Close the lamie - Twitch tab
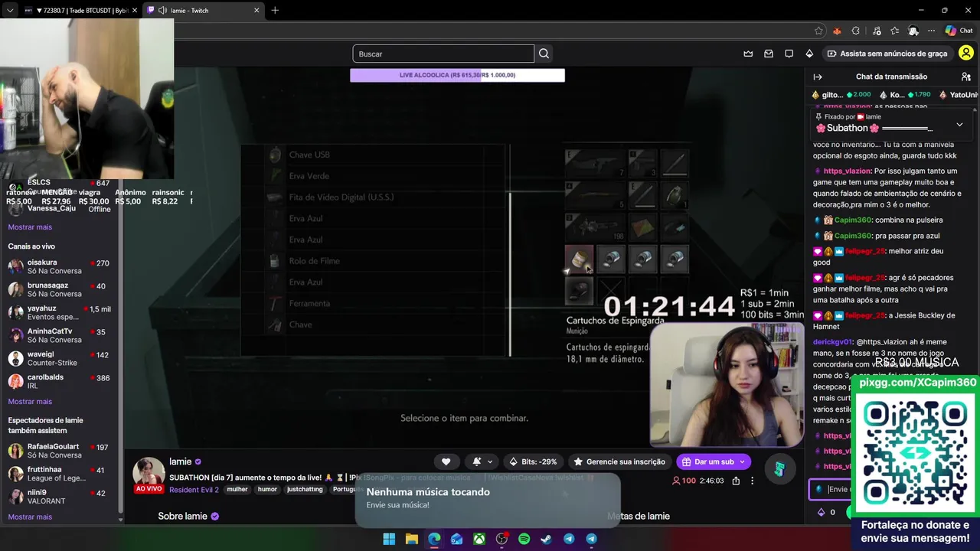The image size is (980, 551). [256, 11]
